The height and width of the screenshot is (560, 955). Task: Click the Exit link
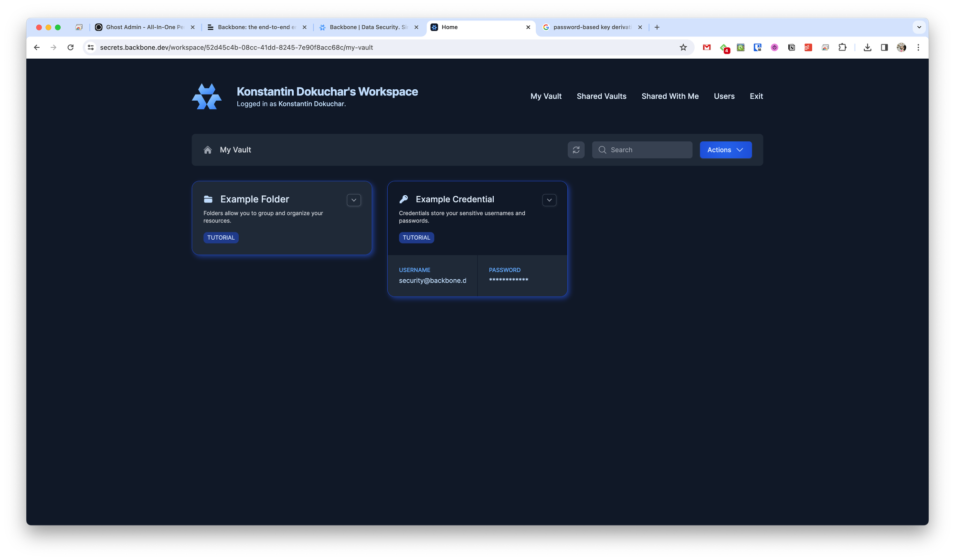tap(756, 96)
